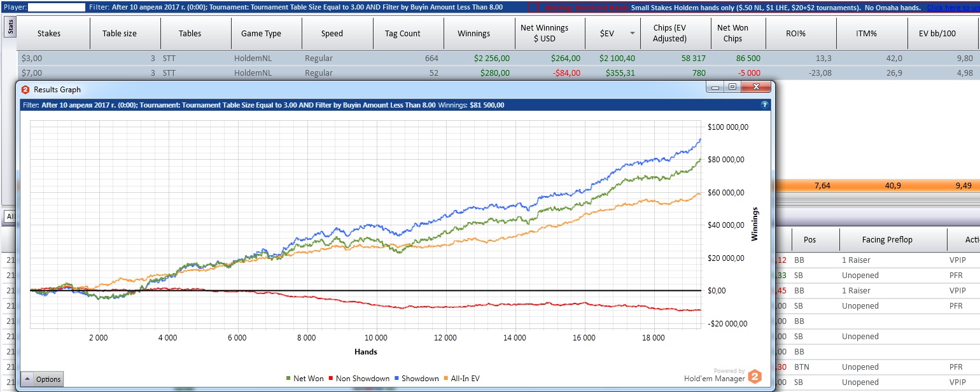Click the Hold'em Manager 2 logo

point(754,376)
